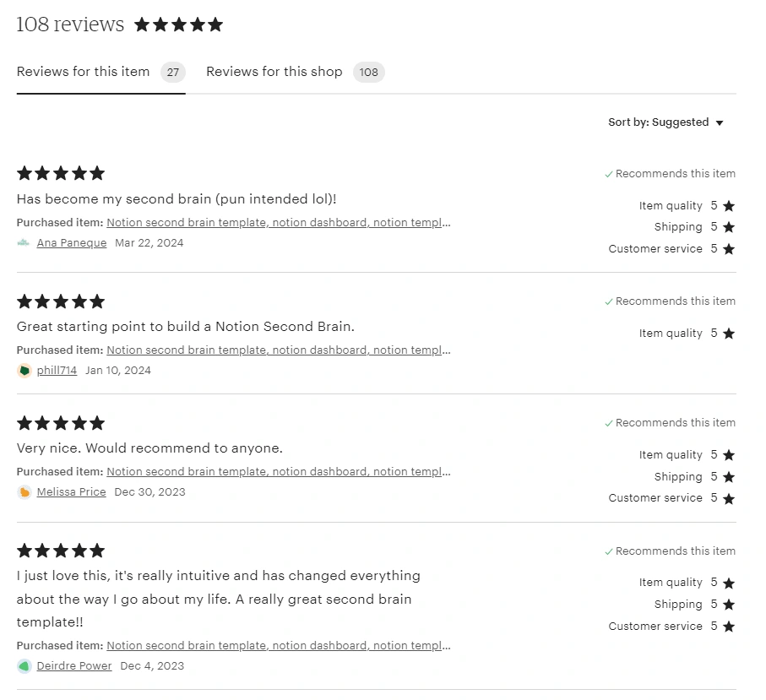Click phill714's profile avatar
766x700 pixels.
tap(24, 371)
